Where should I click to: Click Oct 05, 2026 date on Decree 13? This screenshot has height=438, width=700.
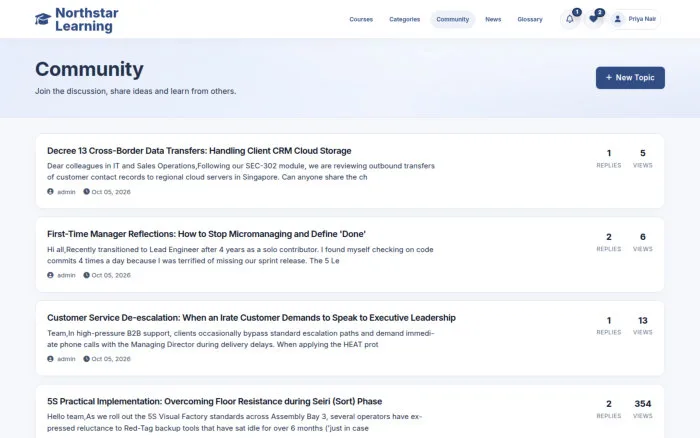(111, 192)
